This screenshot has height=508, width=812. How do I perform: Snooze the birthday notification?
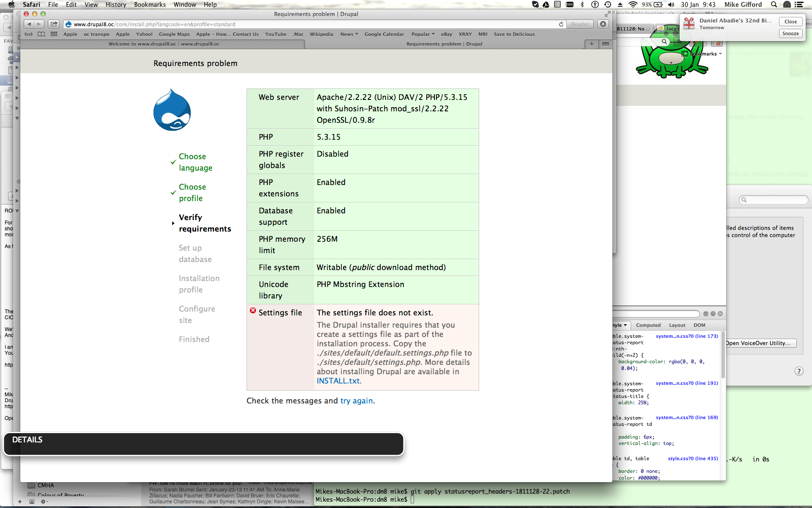(x=790, y=33)
